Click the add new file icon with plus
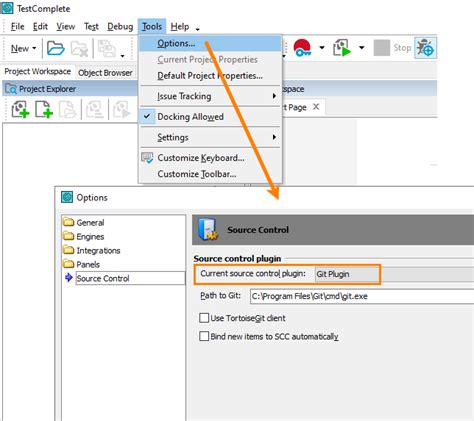This screenshot has width=474, height=421. point(44,110)
